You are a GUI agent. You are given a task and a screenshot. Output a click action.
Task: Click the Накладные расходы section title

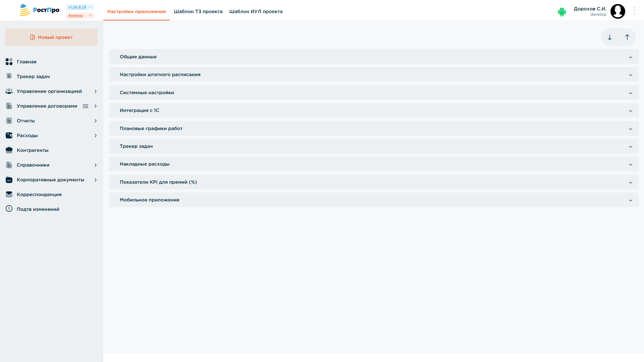(145, 164)
